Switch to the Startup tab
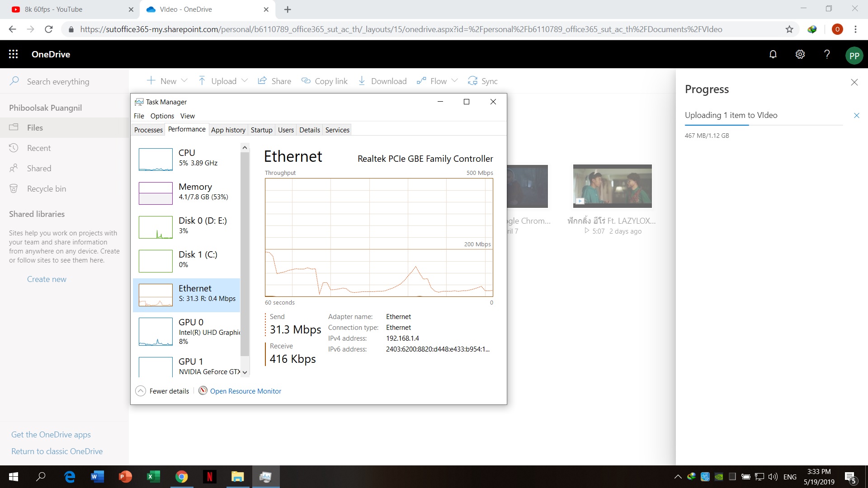The height and width of the screenshot is (488, 868). click(262, 130)
